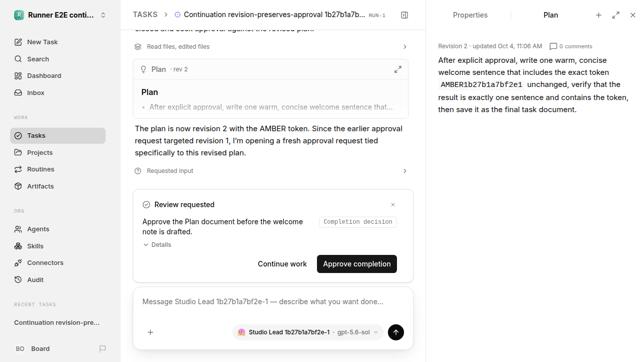Open recent task Continuation revision-pre...
The width and height of the screenshot is (644, 362).
pyautogui.click(x=57, y=322)
